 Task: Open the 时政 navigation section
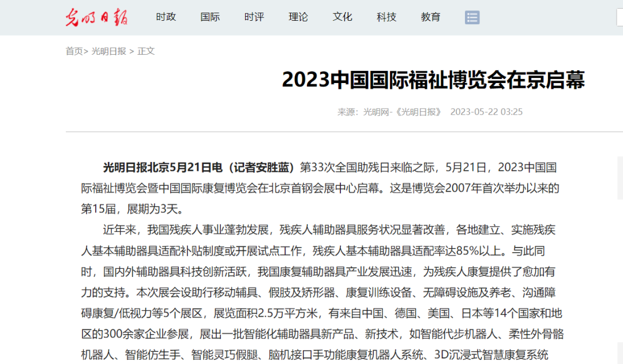click(166, 17)
